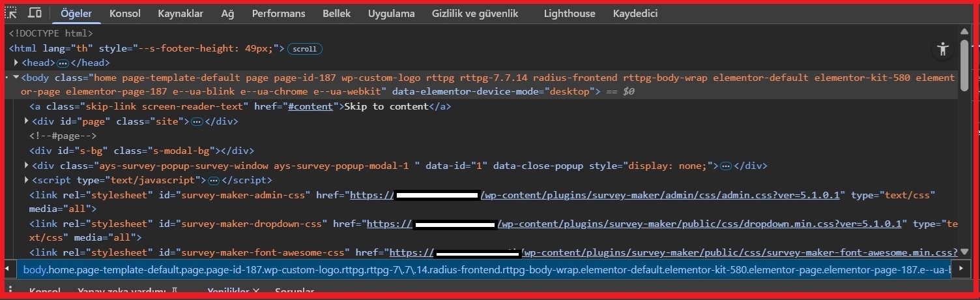Viewport: 980px width, 300px height.
Task: Click the scrollbar up arrow
Action: [964, 31]
